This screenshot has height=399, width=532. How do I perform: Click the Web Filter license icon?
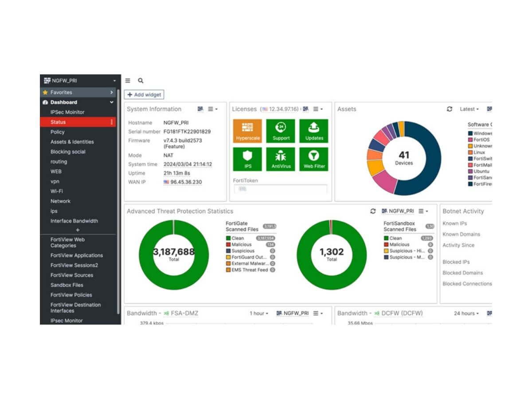[314, 159]
